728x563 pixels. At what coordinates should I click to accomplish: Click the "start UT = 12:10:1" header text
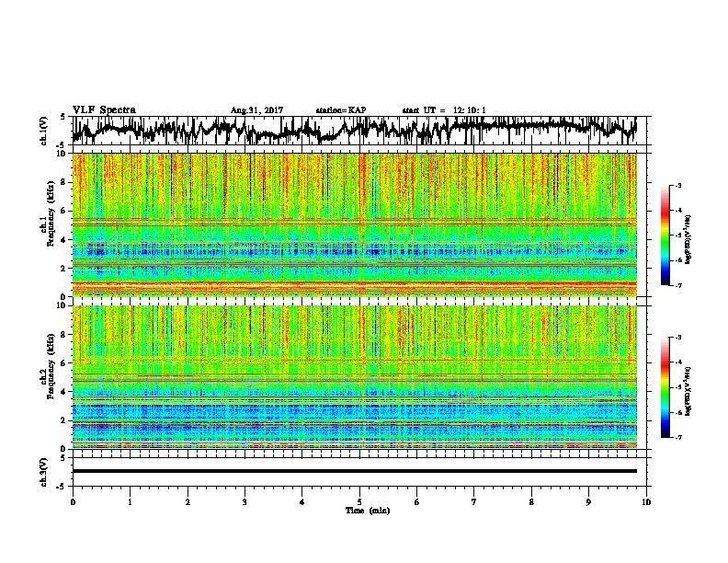pos(444,110)
